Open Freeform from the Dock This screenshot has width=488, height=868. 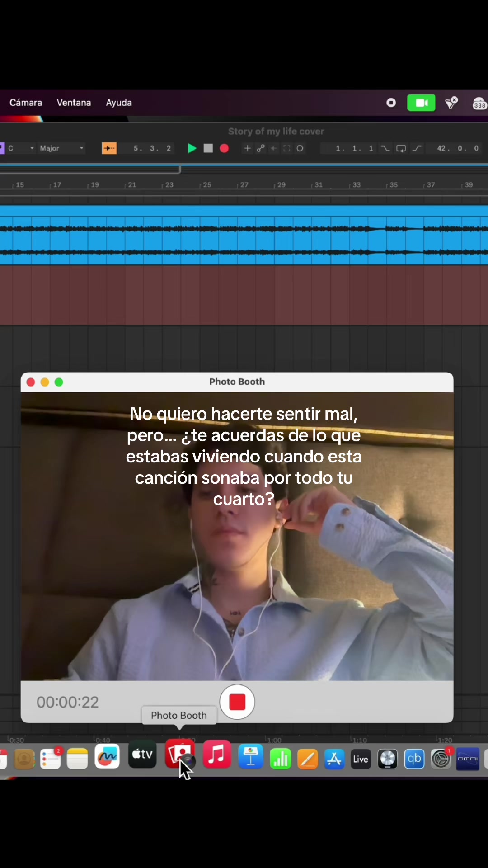coord(107,756)
